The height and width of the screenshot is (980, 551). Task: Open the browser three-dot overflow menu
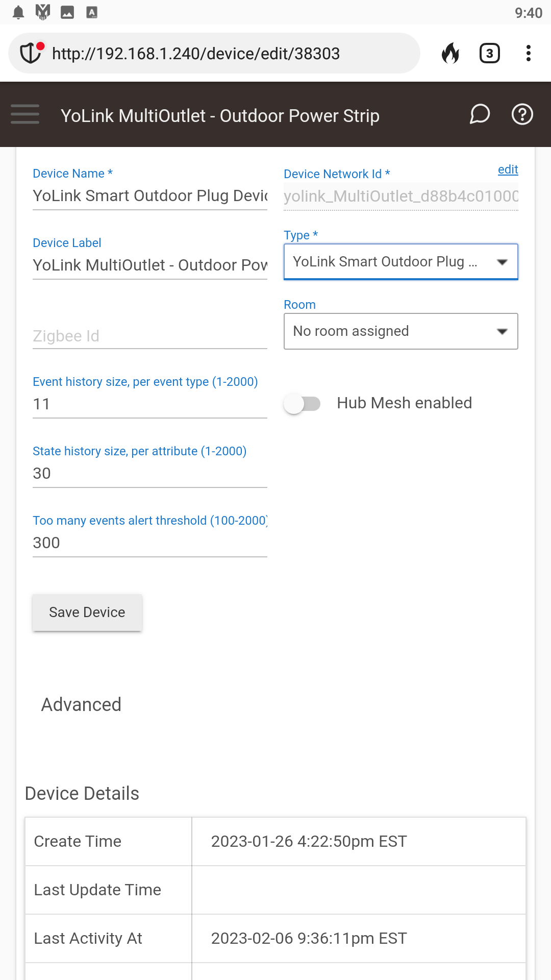click(x=529, y=53)
